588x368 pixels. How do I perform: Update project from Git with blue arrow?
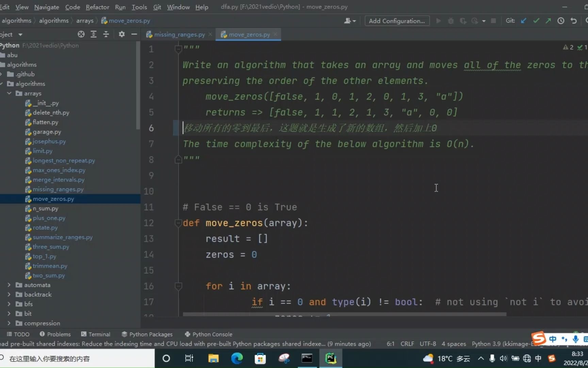tap(523, 21)
